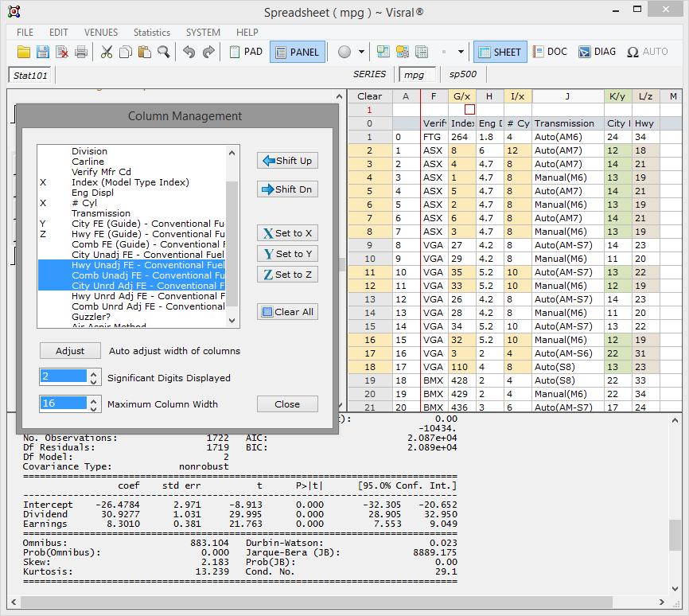Image resolution: width=689 pixels, height=616 pixels.
Task: Open the Statistics menu
Action: (151, 33)
